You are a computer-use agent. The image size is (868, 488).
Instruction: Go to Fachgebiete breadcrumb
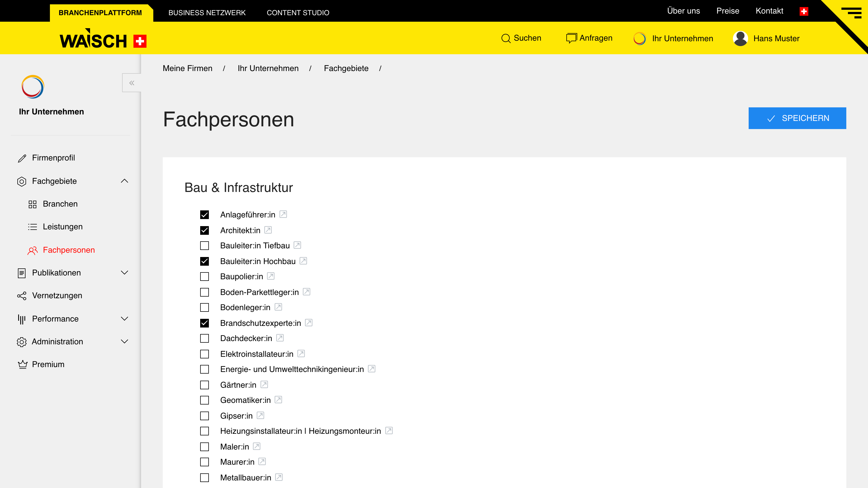click(x=346, y=68)
